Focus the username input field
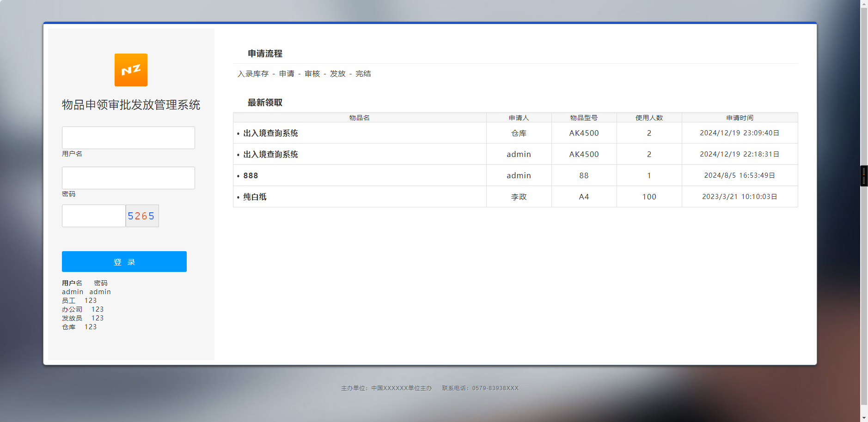This screenshot has width=868, height=422. pyautogui.click(x=128, y=138)
